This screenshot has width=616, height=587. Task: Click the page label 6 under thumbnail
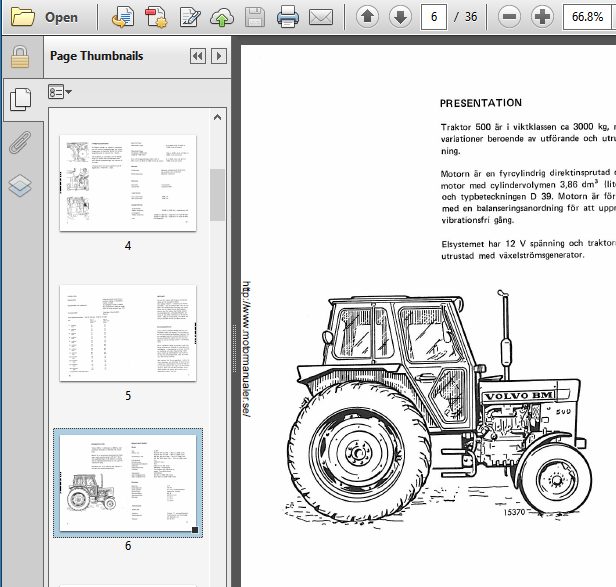click(128, 546)
